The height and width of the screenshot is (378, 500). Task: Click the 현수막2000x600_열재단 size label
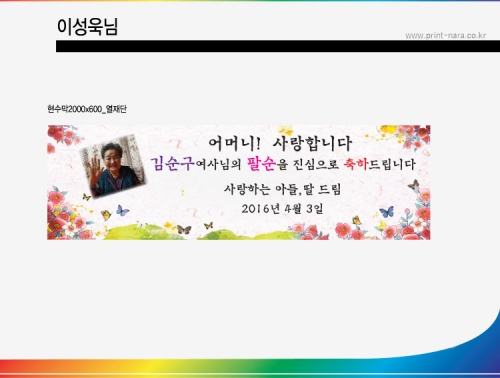point(87,109)
